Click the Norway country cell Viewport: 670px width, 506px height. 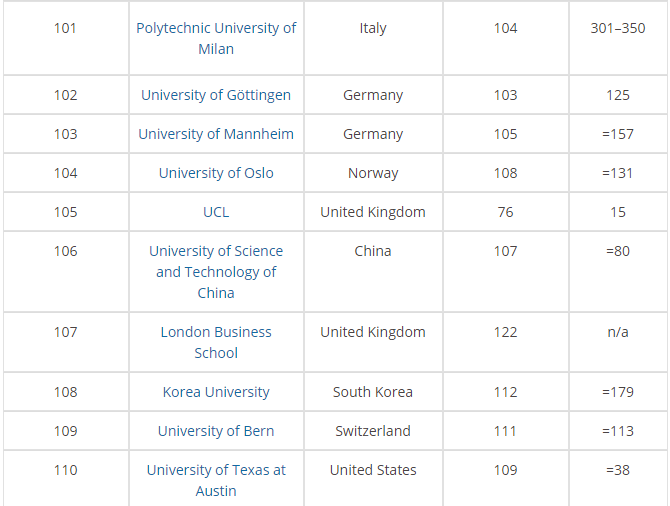click(373, 173)
